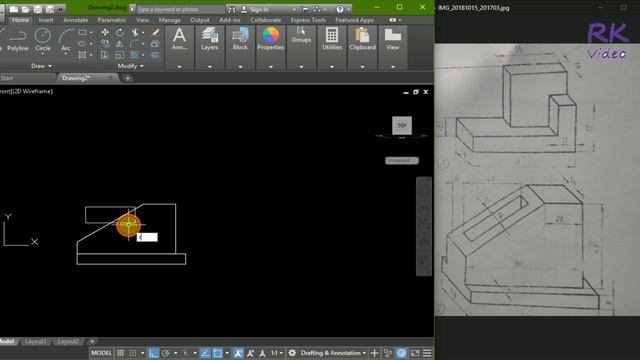Click the MODEL button in status bar
The image size is (640, 360).
pyautogui.click(x=101, y=353)
